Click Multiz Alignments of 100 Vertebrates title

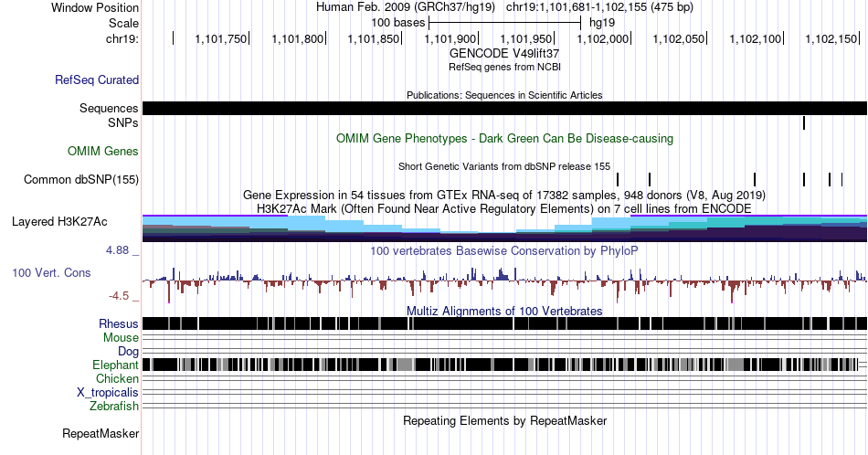pyautogui.click(x=504, y=311)
